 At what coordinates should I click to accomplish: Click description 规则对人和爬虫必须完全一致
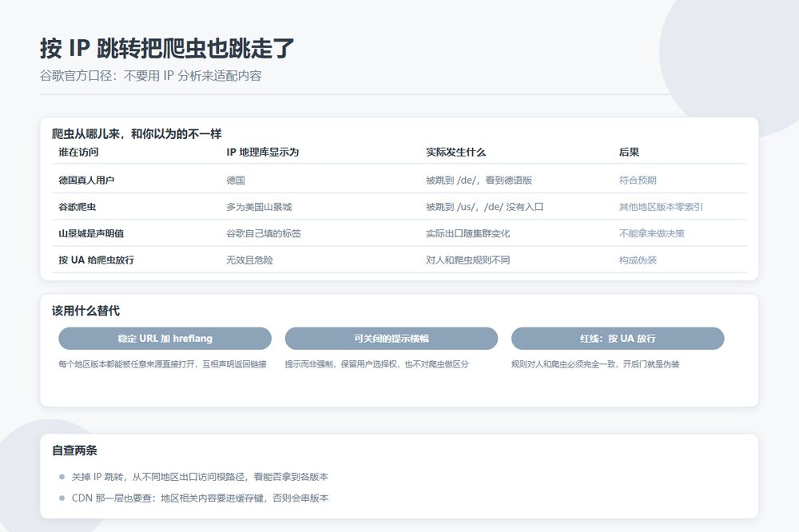[x=562, y=364]
